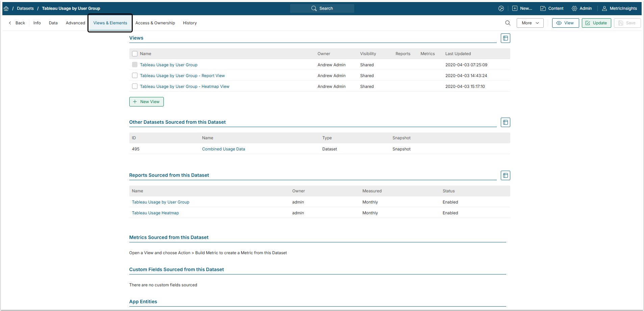This screenshot has width=644, height=311.
Task: Toggle the select-all checkbox in Views header
Action: pyautogui.click(x=135, y=54)
